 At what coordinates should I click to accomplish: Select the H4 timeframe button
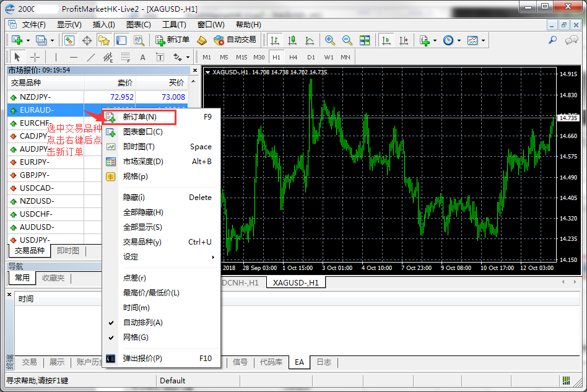pyautogui.click(x=293, y=57)
